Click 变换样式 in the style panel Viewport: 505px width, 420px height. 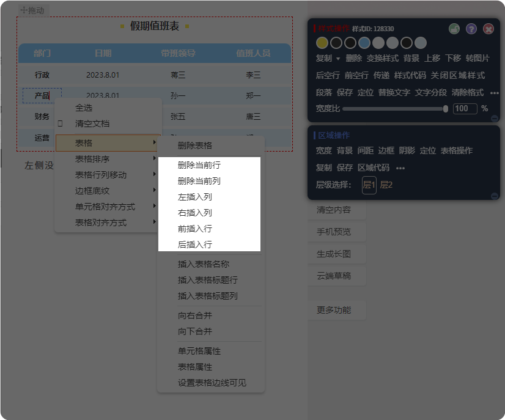[383, 58]
